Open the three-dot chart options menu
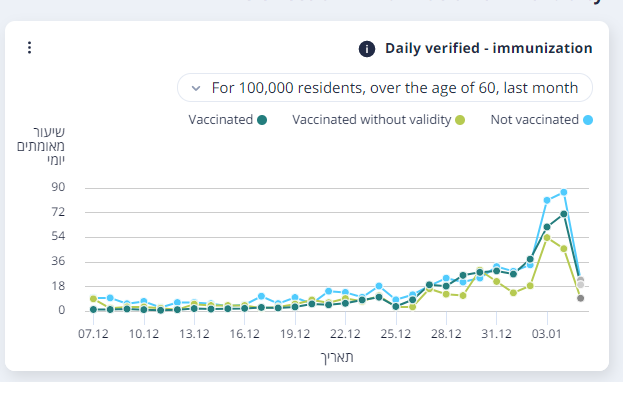This screenshot has width=623, height=409. coord(30,48)
